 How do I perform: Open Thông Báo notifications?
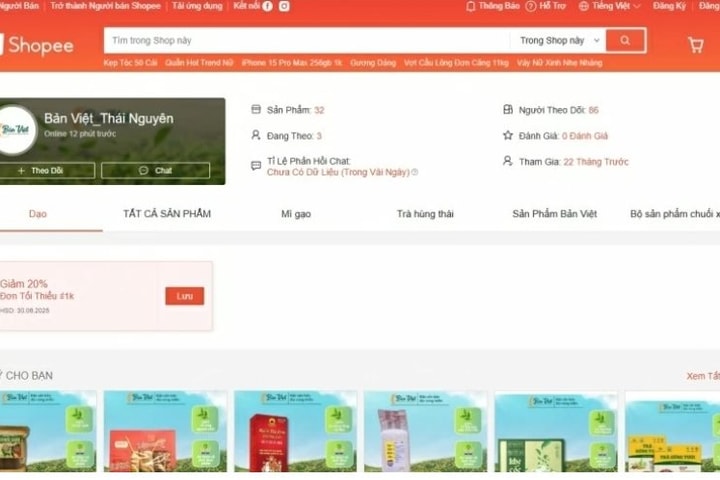coord(493,6)
